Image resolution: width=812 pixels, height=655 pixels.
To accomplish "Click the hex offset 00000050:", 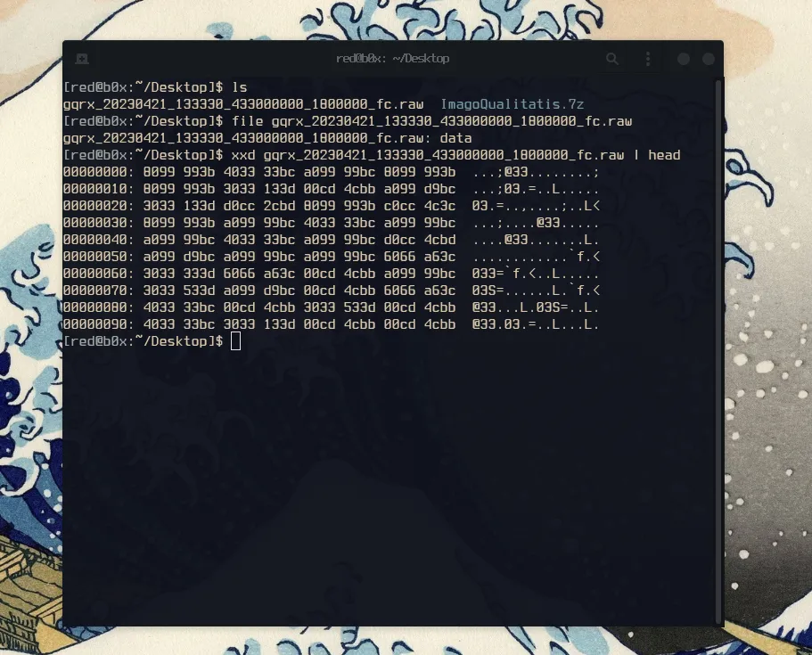I will [98, 257].
